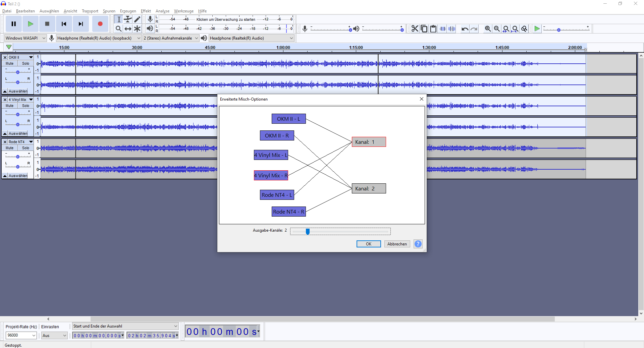The width and height of the screenshot is (644, 348).
Task: Open the Spuren menu
Action: 109,11
